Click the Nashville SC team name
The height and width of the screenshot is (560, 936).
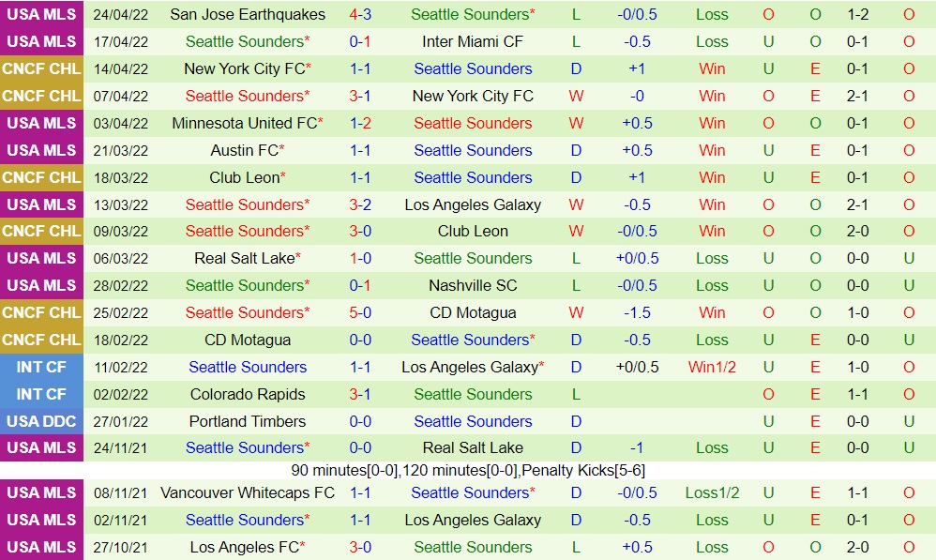coord(473,285)
